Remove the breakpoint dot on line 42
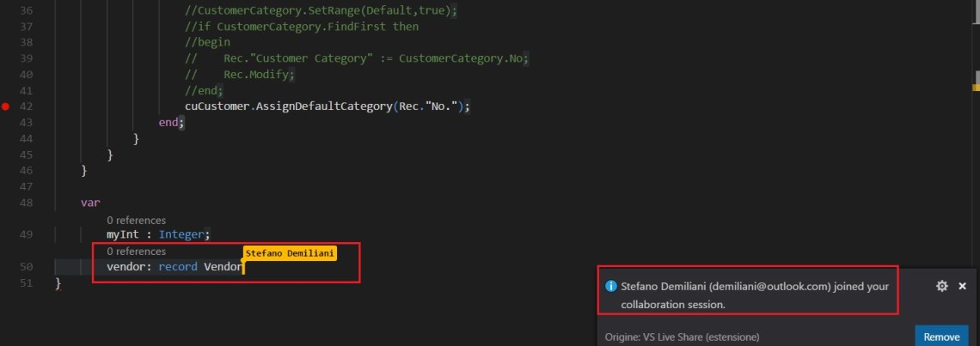Image resolution: width=980 pixels, height=346 pixels. (x=6, y=106)
